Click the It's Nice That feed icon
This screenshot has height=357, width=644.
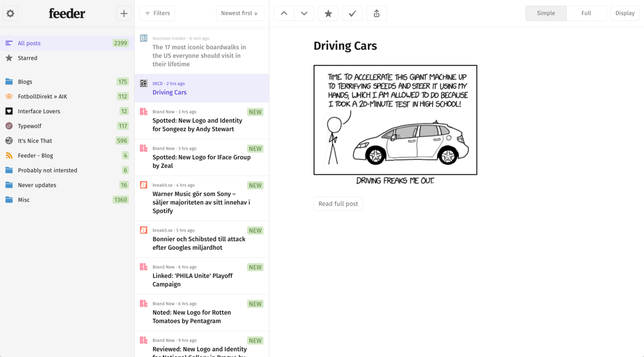(9, 141)
